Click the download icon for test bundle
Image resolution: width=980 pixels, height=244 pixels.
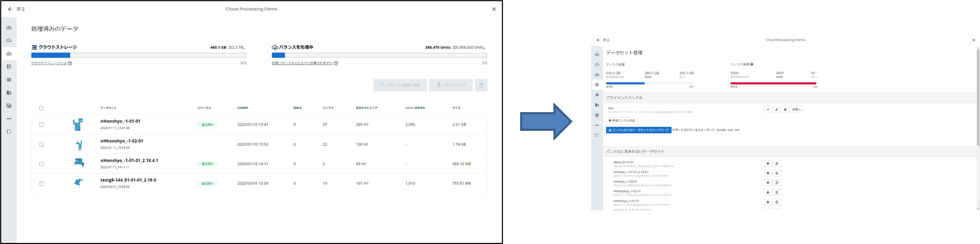click(x=785, y=110)
